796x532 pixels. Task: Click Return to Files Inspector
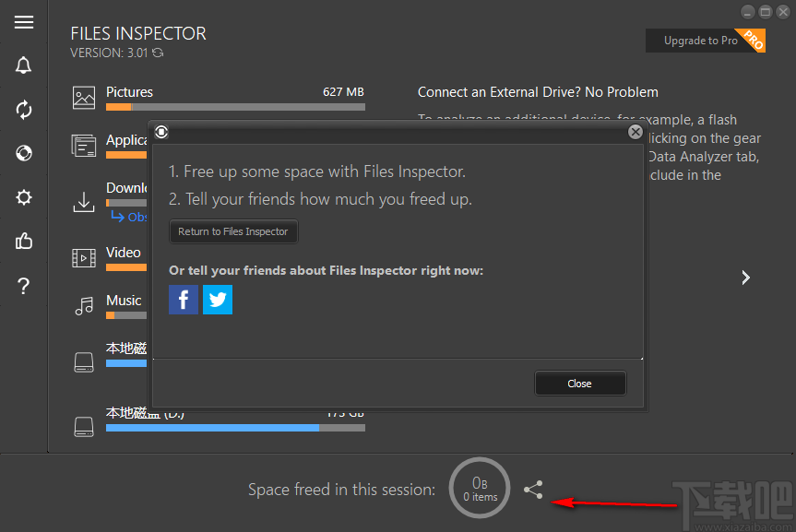click(233, 231)
